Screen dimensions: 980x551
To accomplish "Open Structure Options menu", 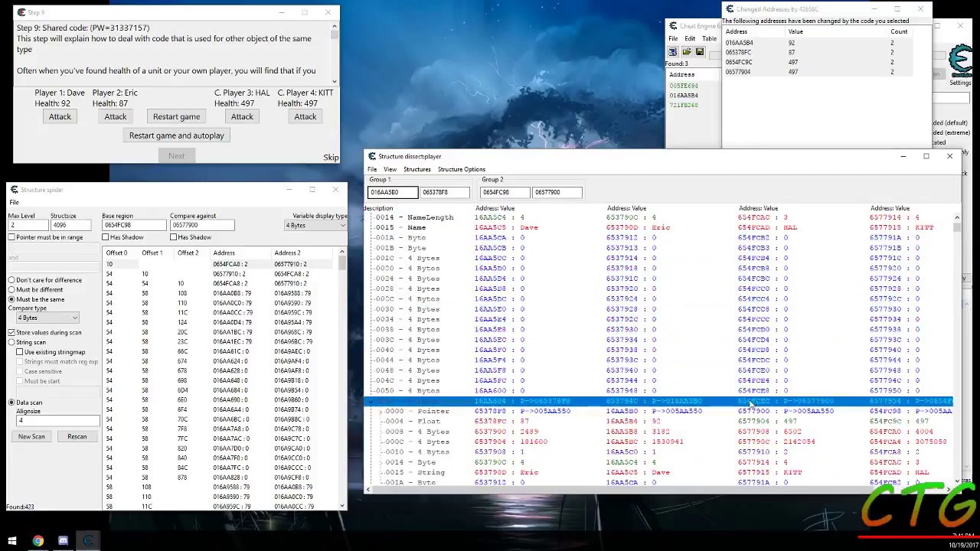I will 462,169.
